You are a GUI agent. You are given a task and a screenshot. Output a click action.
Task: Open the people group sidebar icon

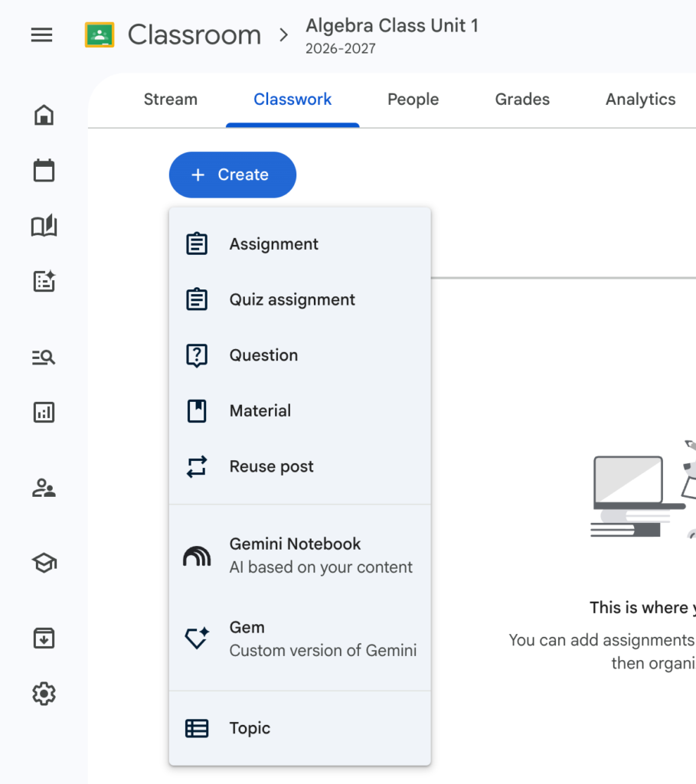pyautogui.click(x=44, y=488)
